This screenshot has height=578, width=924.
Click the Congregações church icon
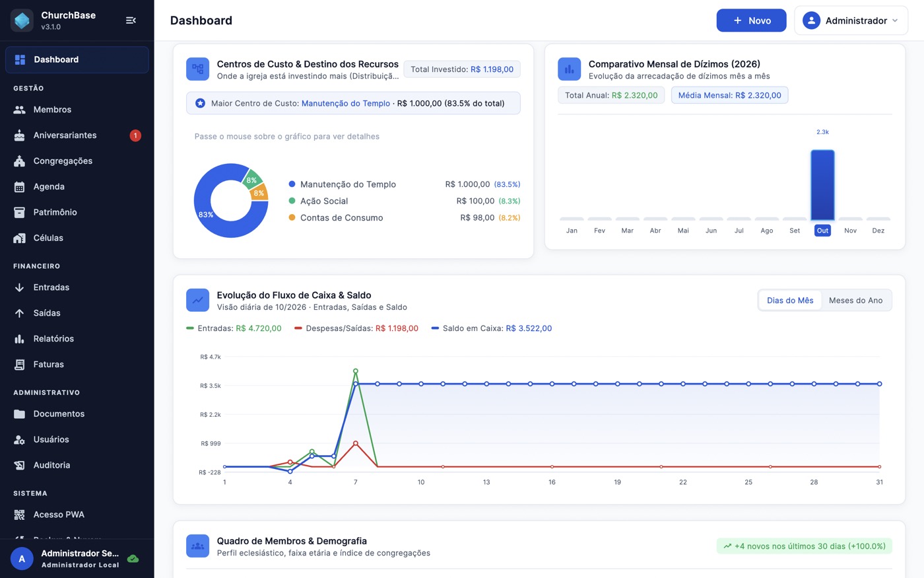click(x=20, y=161)
